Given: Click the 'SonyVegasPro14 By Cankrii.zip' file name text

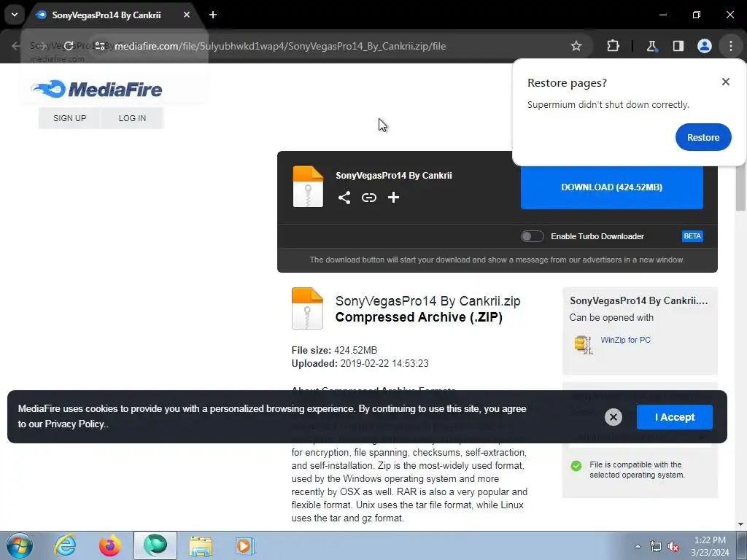Looking at the screenshot, I should (427, 301).
